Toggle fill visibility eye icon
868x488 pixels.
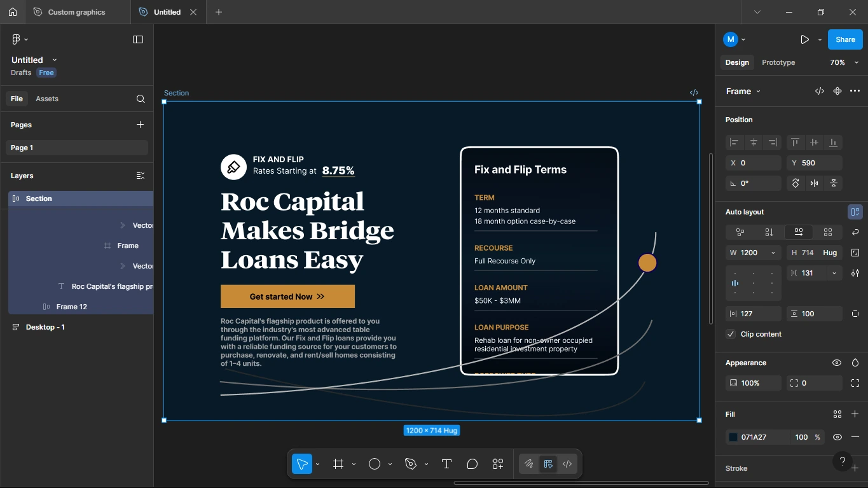click(837, 437)
